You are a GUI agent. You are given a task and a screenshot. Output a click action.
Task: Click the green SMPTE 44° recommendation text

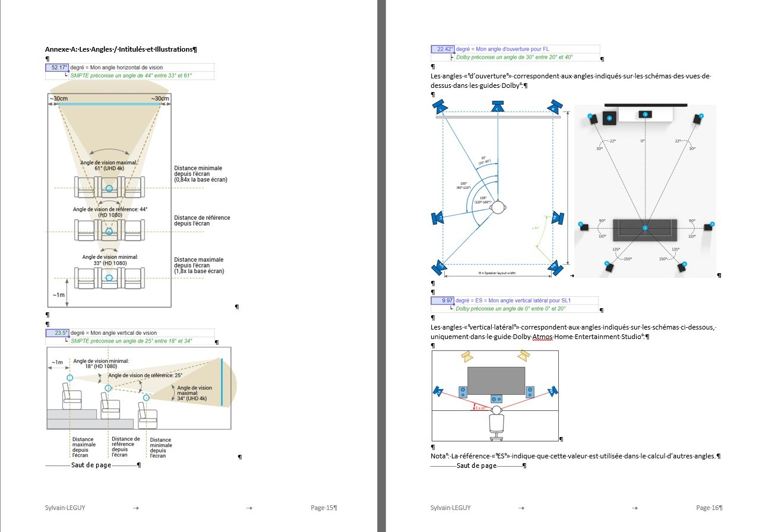point(131,76)
